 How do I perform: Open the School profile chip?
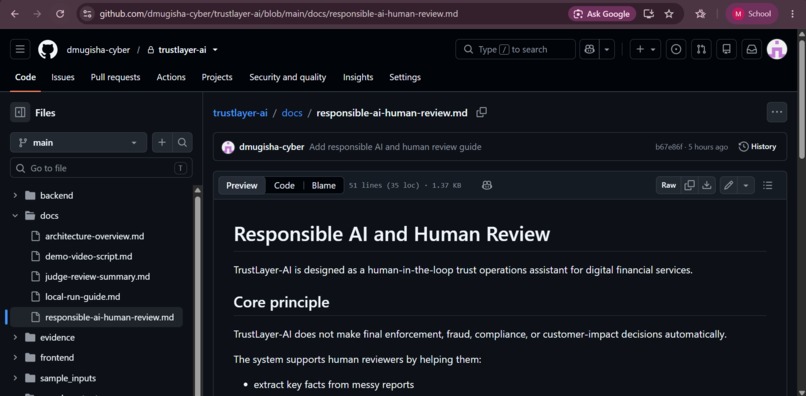pyautogui.click(x=752, y=14)
